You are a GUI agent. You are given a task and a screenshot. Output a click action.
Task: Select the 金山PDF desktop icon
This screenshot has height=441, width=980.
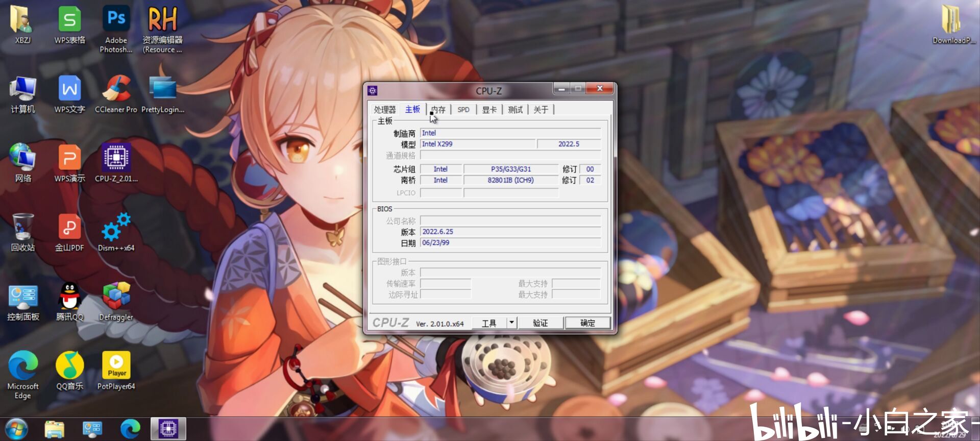[x=69, y=232]
